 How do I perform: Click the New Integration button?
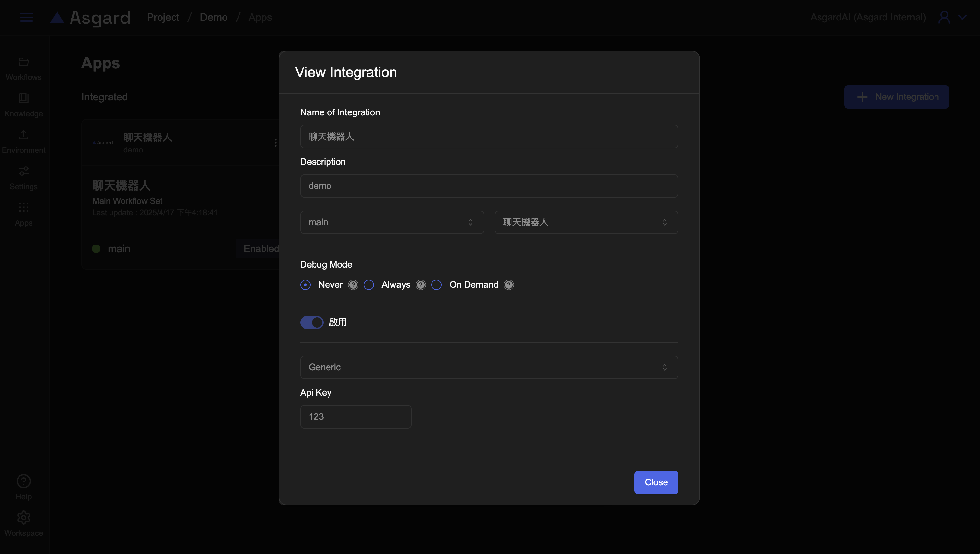point(896,97)
